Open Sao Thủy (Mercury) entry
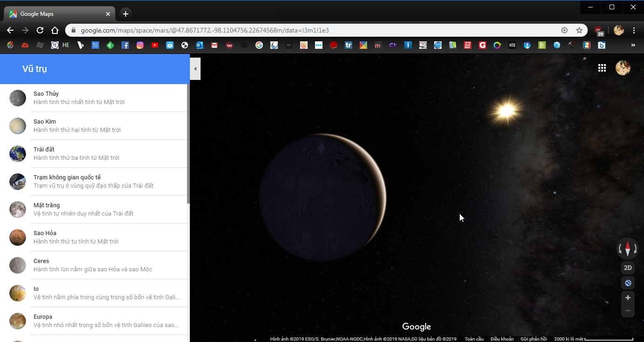This screenshot has width=644, height=342. pos(94,98)
